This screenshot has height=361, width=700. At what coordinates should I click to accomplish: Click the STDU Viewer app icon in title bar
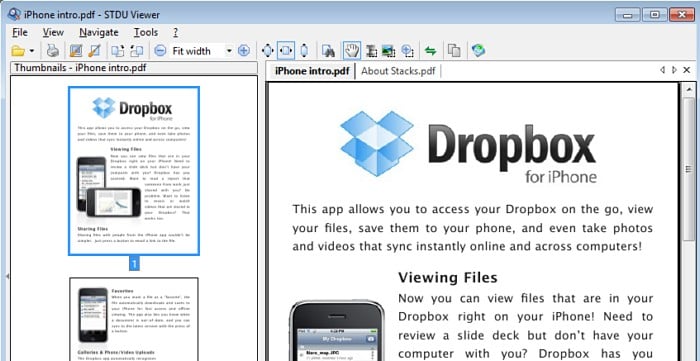tap(14, 14)
